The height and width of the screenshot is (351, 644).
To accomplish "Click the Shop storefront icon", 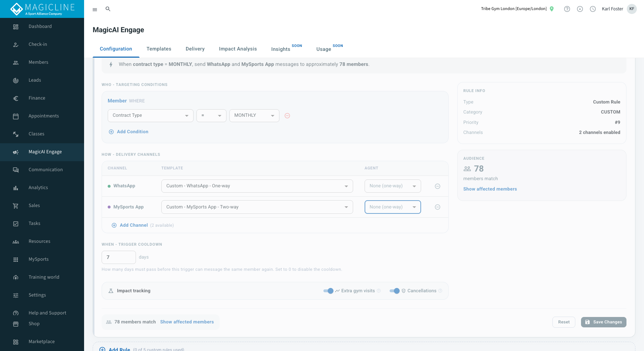I will 16,324.
